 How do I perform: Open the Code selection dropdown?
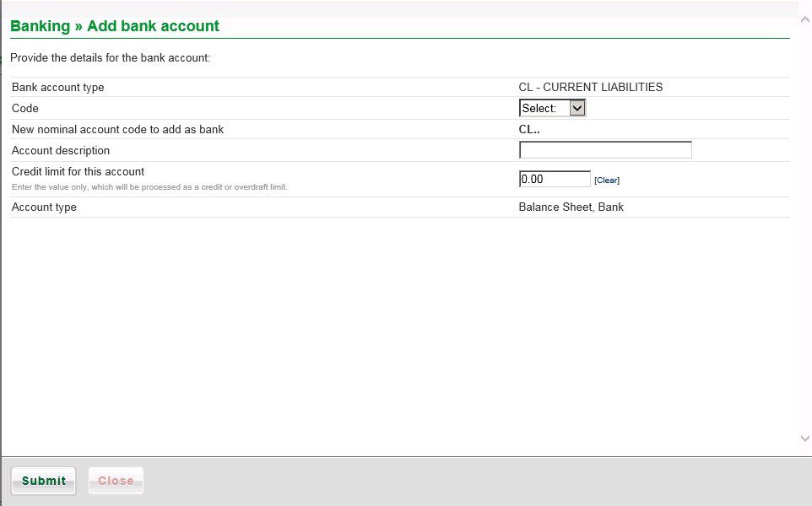pyautogui.click(x=551, y=107)
